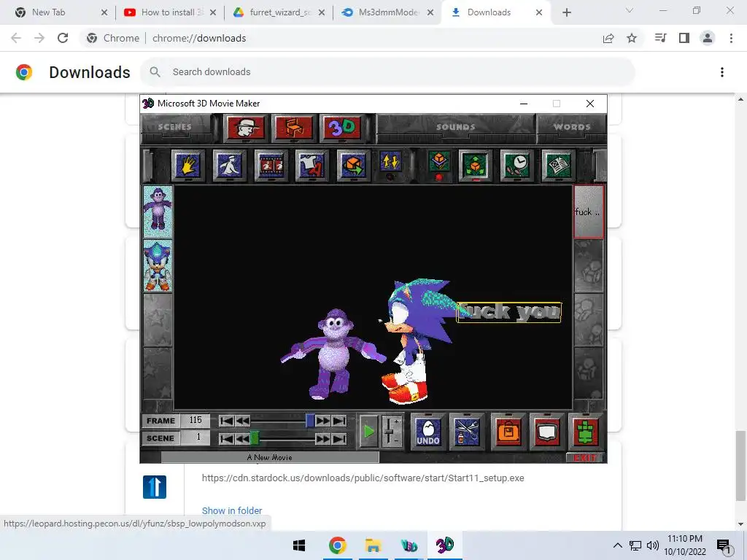Jump to first frame button
This screenshot has height=560, width=747.
click(x=226, y=421)
